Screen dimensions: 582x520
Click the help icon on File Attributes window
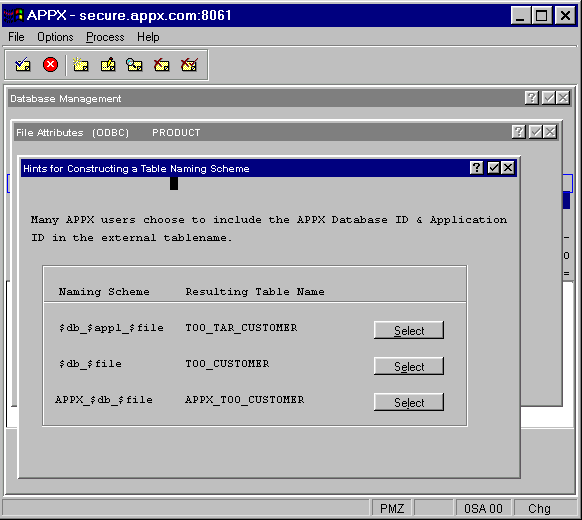pyautogui.click(x=519, y=132)
